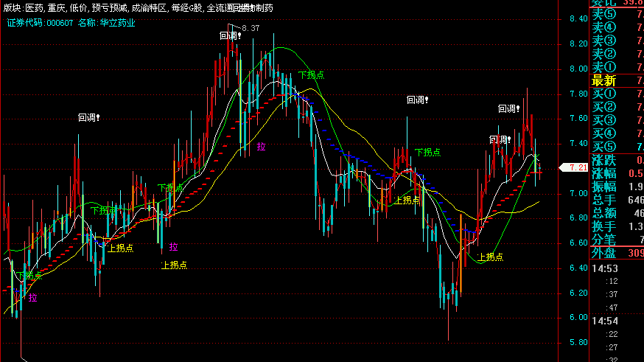Click the 7.80 price axis label
This screenshot has width=644, height=362.
tap(578, 94)
